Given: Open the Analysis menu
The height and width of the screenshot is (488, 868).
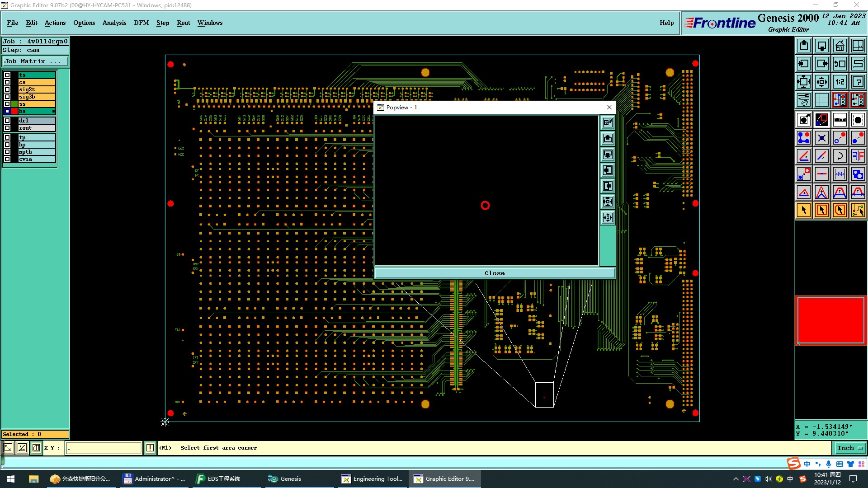Looking at the screenshot, I should click(114, 23).
